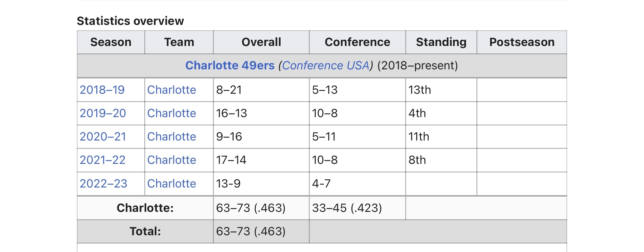Click the Conference column header
Image resolution: width=644 pixels, height=252 pixels.
(x=357, y=42)
